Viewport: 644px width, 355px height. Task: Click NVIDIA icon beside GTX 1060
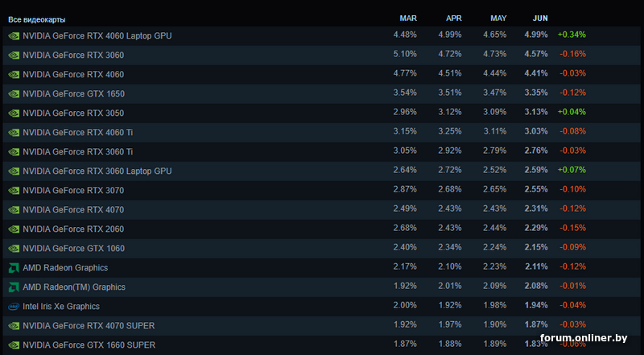pyautogui.click(x=14, y=249)
